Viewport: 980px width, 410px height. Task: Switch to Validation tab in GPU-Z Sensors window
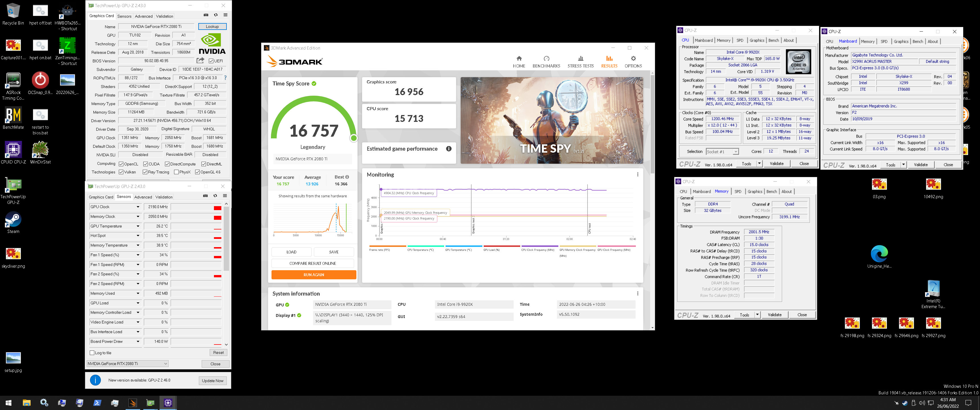[x=164, y=197]
